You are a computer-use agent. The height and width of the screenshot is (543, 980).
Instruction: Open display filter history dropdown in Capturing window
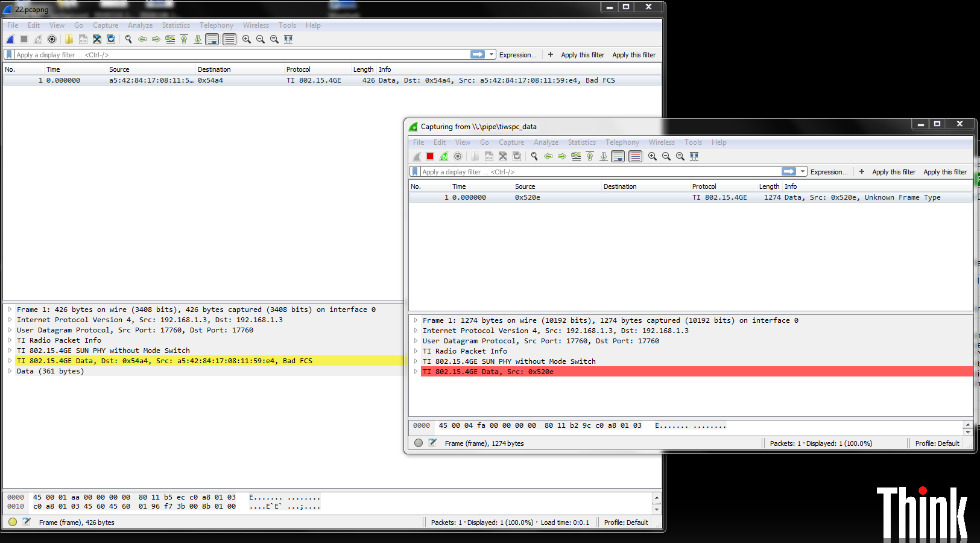point(803,172)
